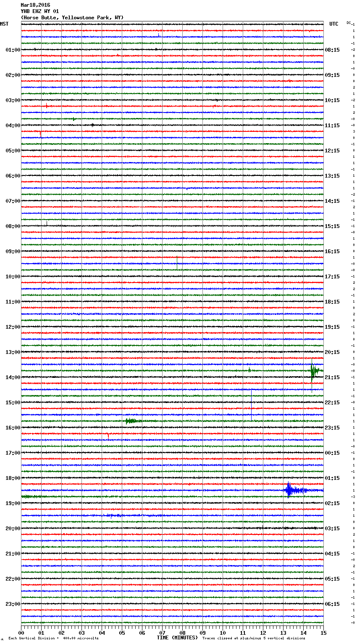Click minute 15 on the time axis
357x644 pixels.
coord(323,633)
